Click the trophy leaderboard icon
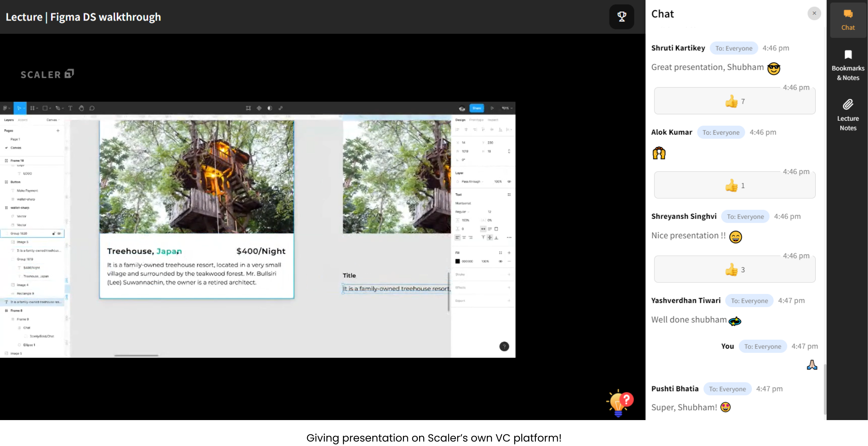 click(621, 17)
